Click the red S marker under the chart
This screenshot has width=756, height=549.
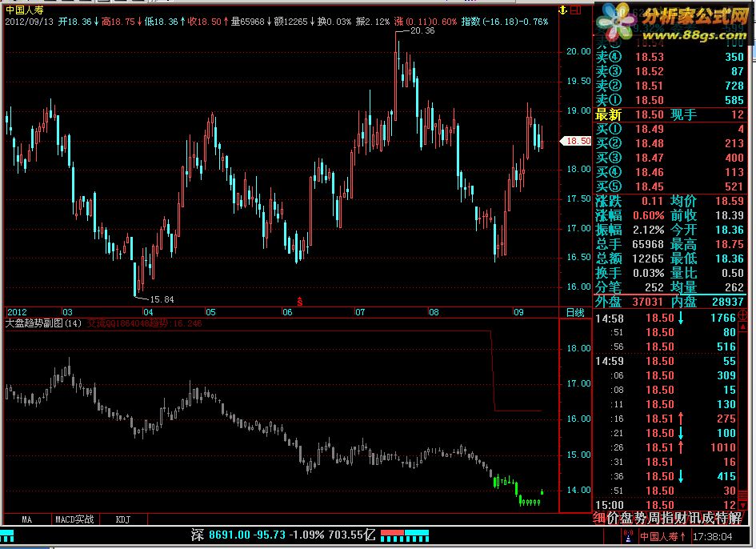tap(299, 302)
